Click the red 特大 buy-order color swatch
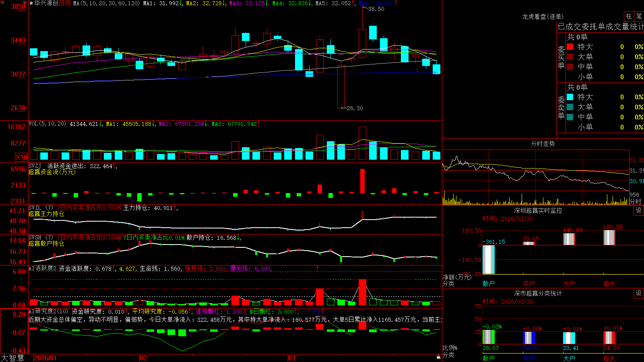The width and height of the screenshot is (644, 362). pyautogui.click(x=570, y=47)
